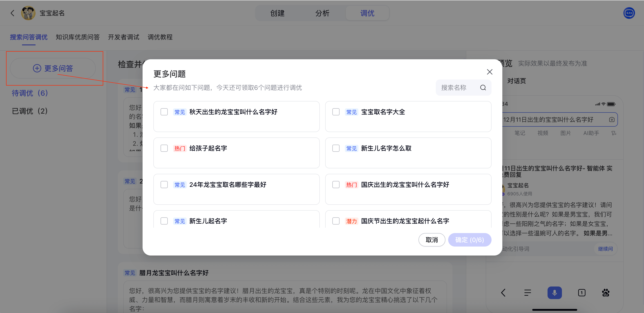Click the 更多问答 plus button

(53, 68)
